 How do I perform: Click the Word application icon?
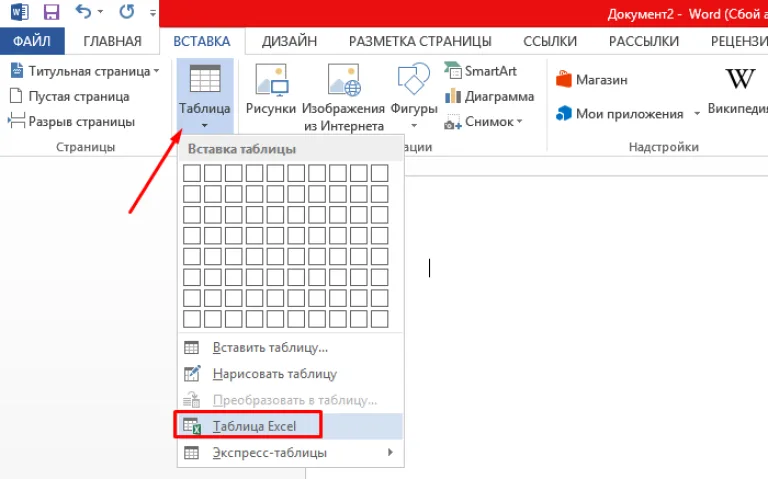point(20,11)
